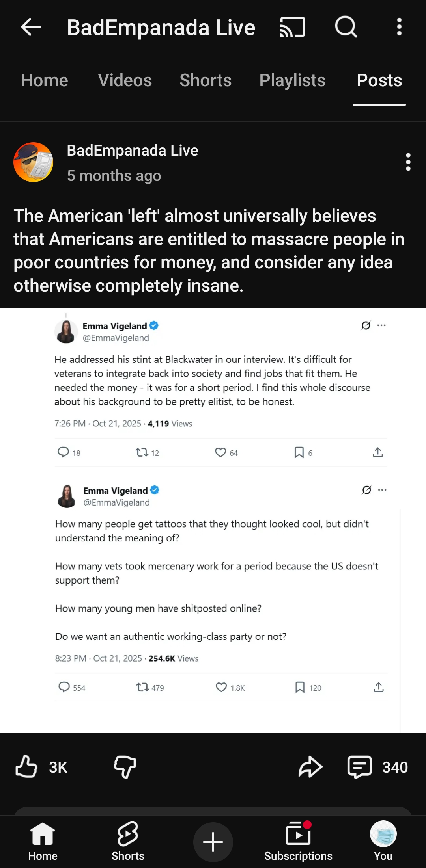Open the comments icon showing 340

pyautogui.click(x=360, y=767)
